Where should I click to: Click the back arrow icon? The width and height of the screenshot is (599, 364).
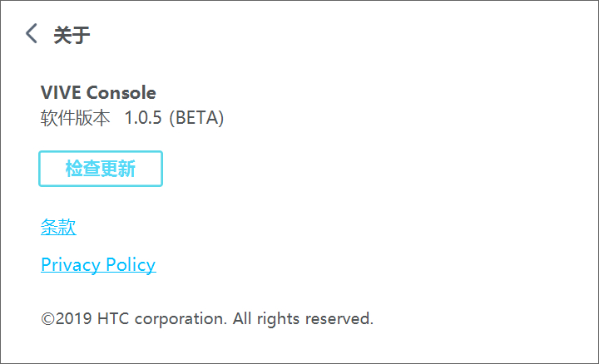click(32, 33)
